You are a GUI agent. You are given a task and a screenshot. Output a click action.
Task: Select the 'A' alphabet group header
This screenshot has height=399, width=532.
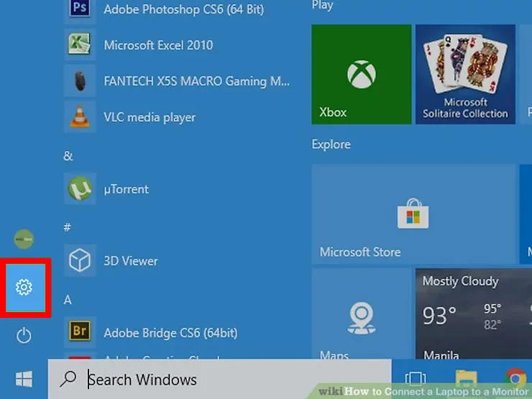(x=68, y=300)
